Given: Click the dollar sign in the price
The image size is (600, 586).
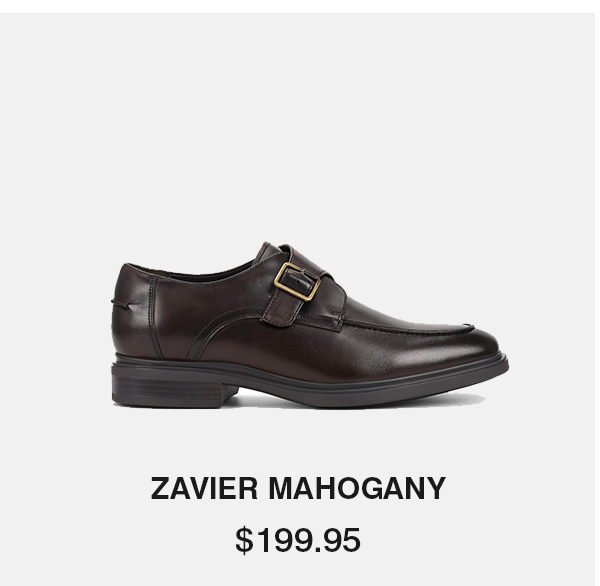Looking at the screenshot, I should click(244, 540).
